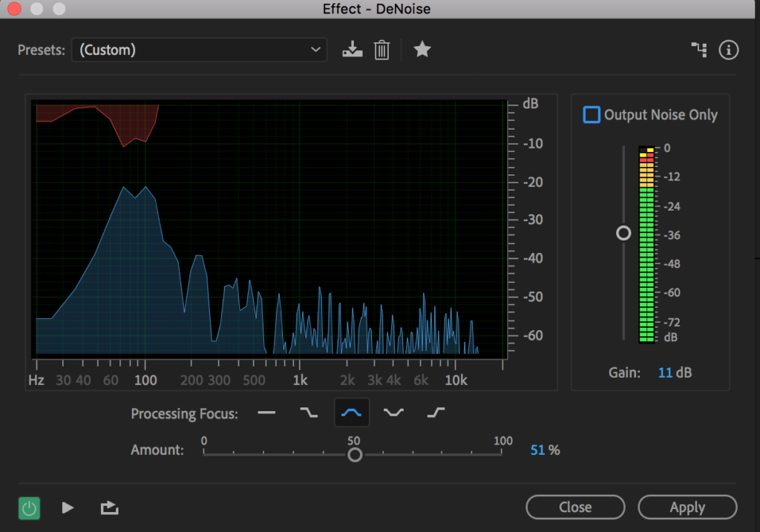The image size is (760, 532).
Task: Click the Amount slider handle
Action: coord(355,455)
